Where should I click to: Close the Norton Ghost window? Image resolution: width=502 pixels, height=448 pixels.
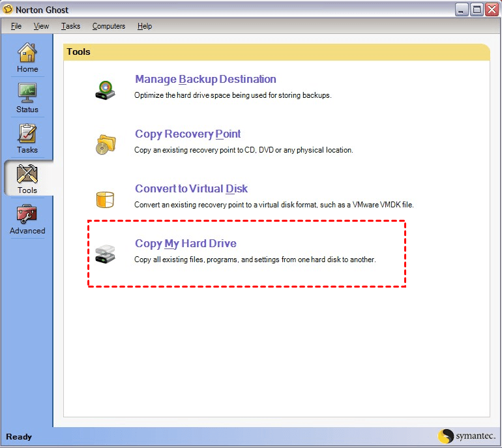point(492,10)
